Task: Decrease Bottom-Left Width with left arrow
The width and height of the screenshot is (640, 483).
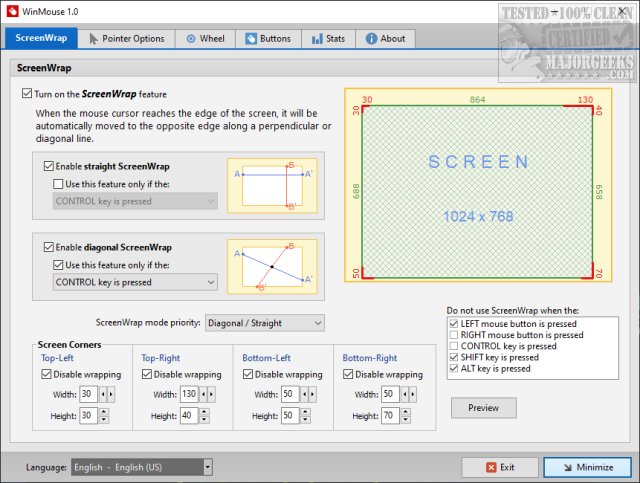Action: tap(304, 394)
